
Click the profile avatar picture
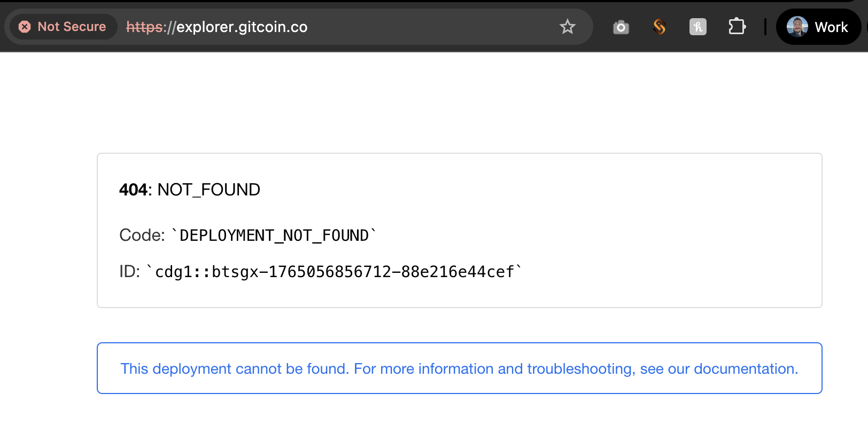(x=797, y=27)
